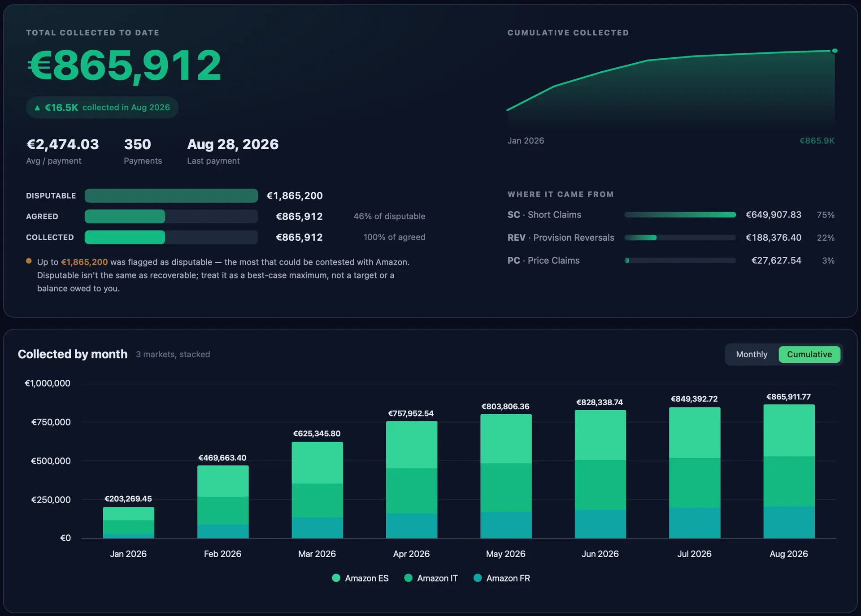The height and width of the screenshot is (616, 861).
Task: Click the €27,627.54 Price Claims amount
Action: point(776,260)
